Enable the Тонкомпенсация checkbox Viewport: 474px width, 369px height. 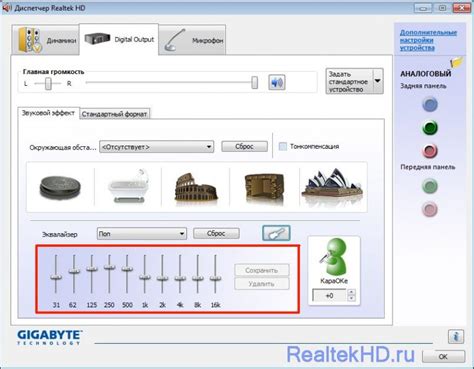pyautogui.click(x=283, y=146)
